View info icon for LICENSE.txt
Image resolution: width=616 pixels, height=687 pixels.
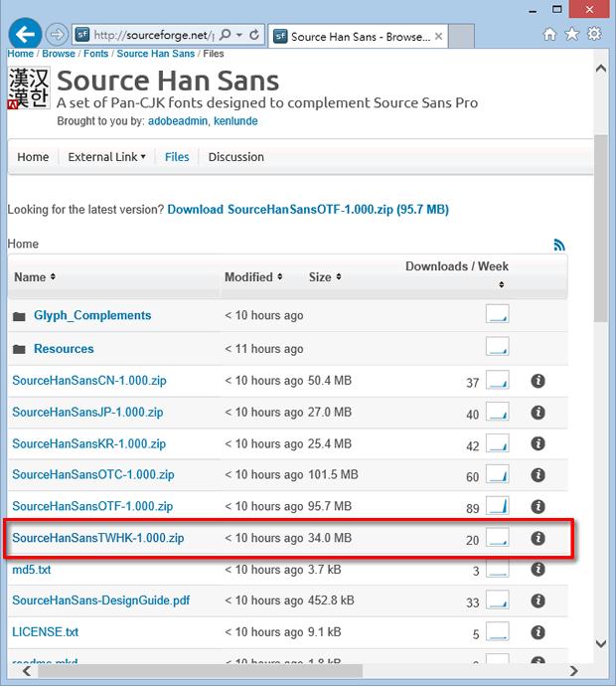pyautogui.click(x=538, y=632)
